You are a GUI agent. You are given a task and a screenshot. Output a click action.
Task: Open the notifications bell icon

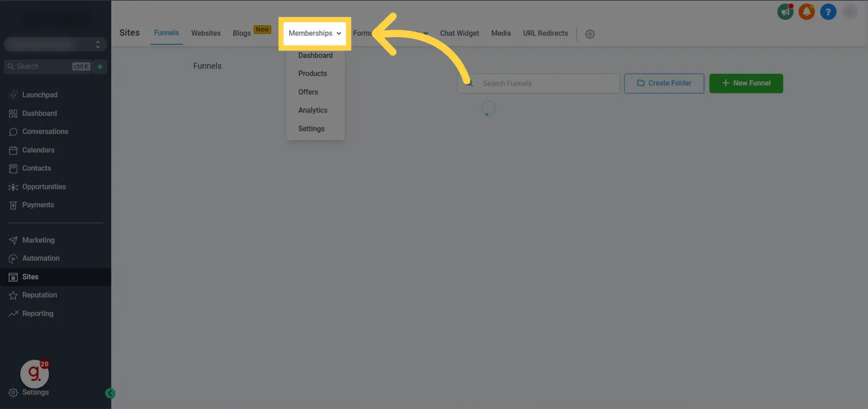tap(807, 11)
